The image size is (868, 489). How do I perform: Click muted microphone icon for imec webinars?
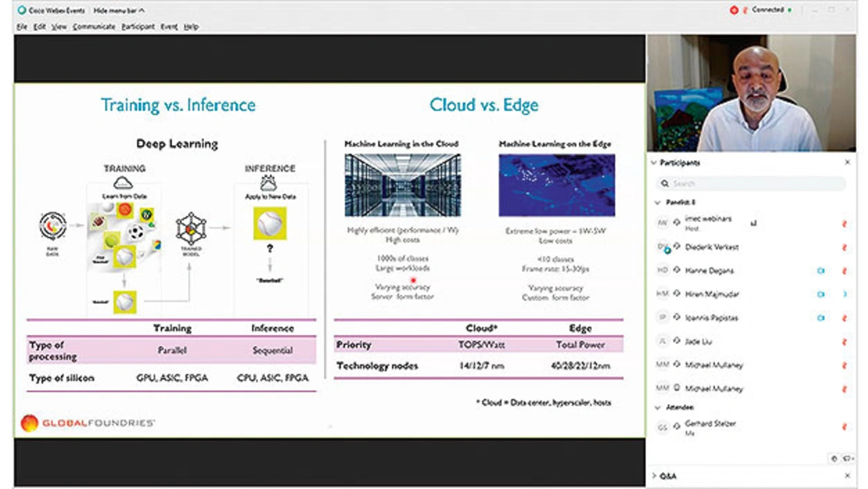[844, 223]
